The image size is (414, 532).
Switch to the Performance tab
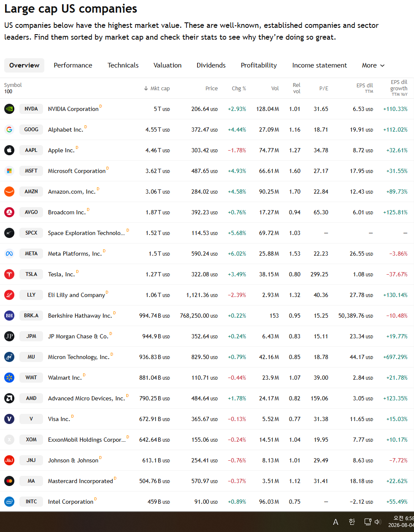(73, 65)
